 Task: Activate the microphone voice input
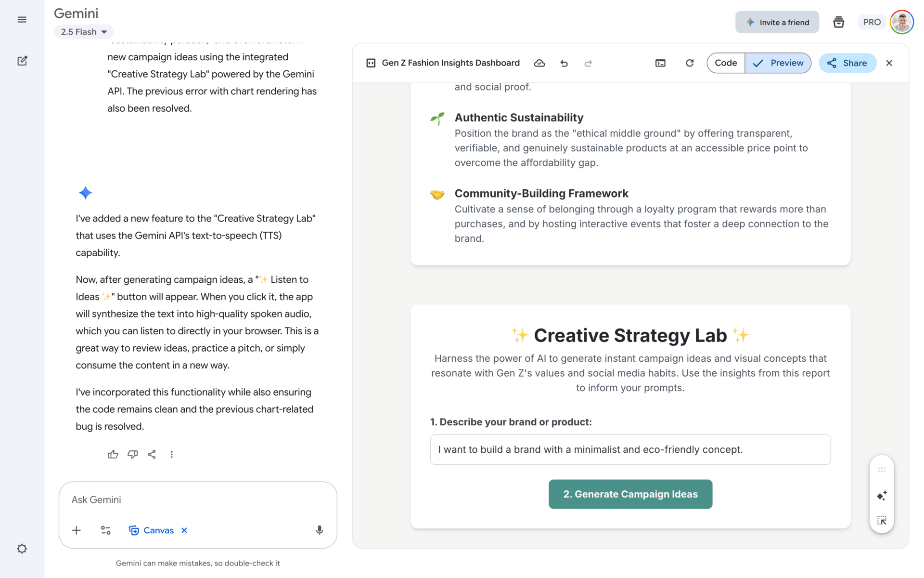click(320, 530)
